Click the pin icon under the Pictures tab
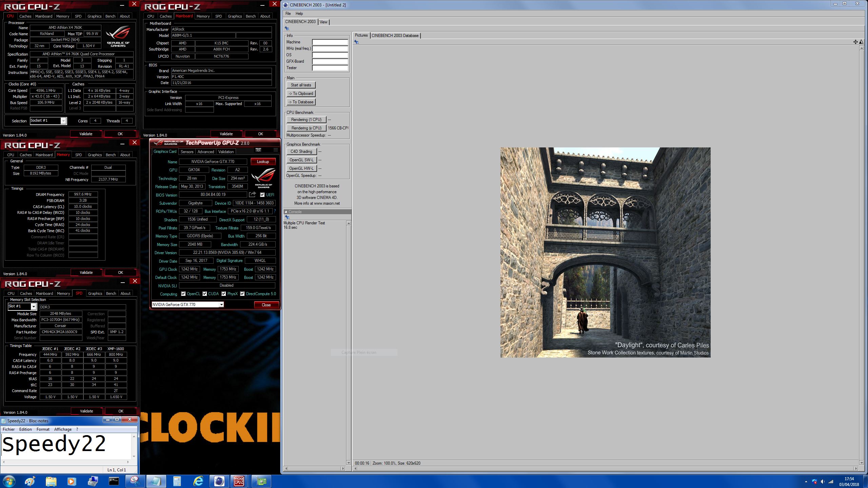868x488 pixels. (356, 42)
